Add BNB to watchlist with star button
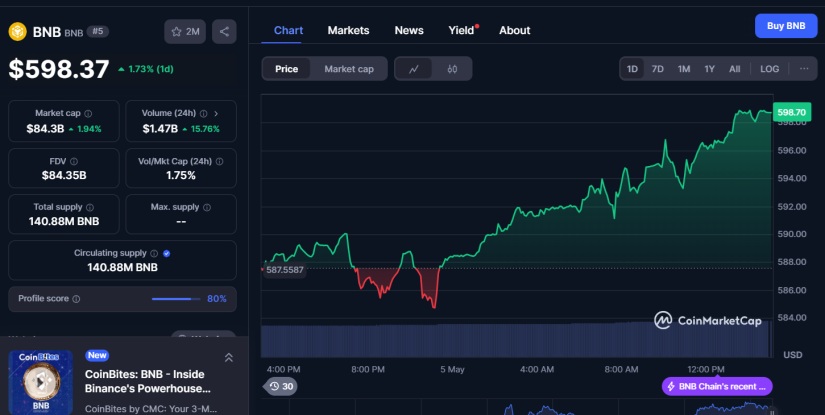825x415 pixels. point(186,32)
